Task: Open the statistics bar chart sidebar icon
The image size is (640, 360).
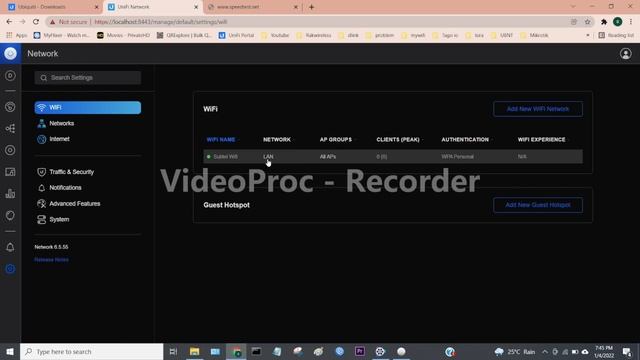Action: [10, 194]
